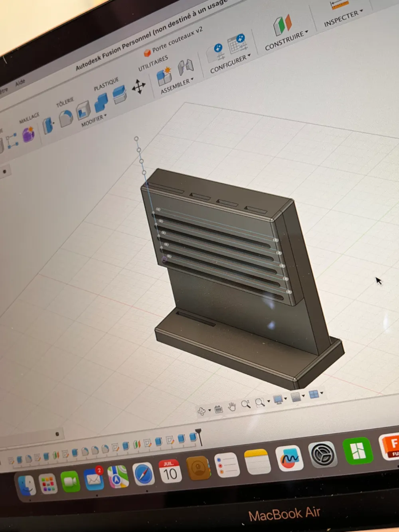Expand the Zoom Window dropdown arrow

click(269, 401)
